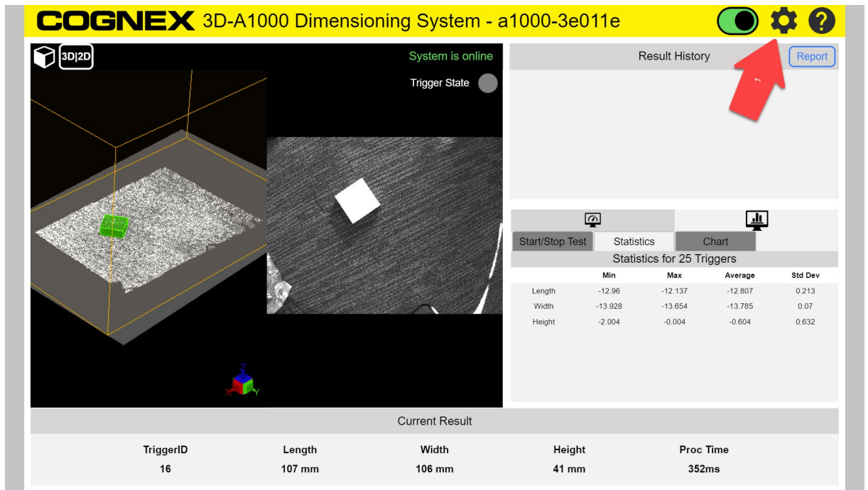Click the white box in 2D camera image
The image size is (868, 490).
(358, 200)
